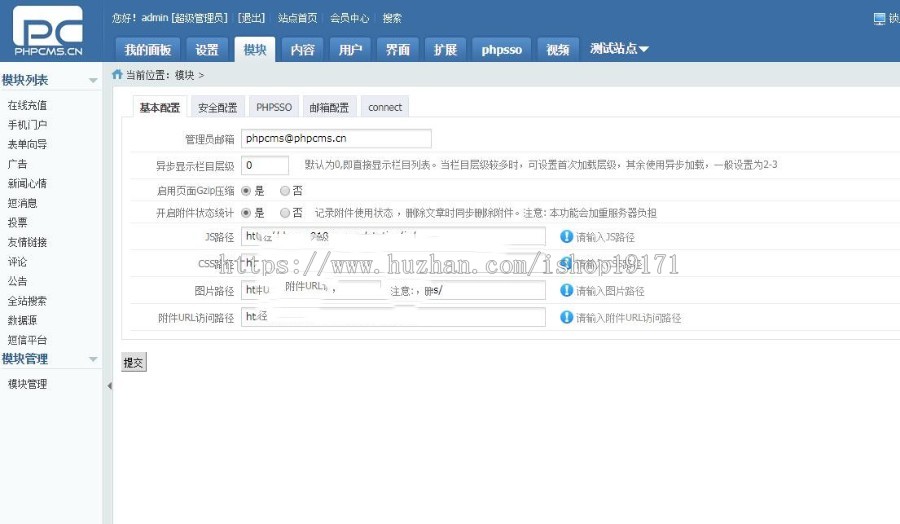Collapse the left sidebar with the arrow handle
The width and height of the screenshot is (900, 524).
(109, 386)
